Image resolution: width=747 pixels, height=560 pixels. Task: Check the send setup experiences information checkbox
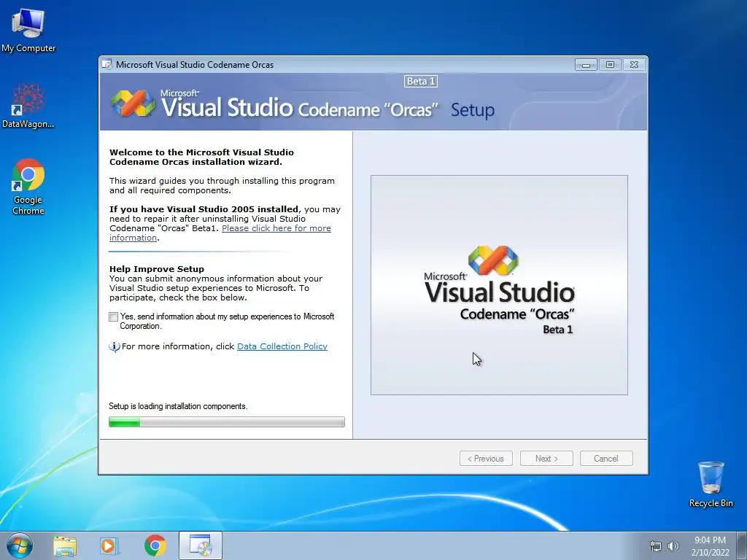point(113,316)
